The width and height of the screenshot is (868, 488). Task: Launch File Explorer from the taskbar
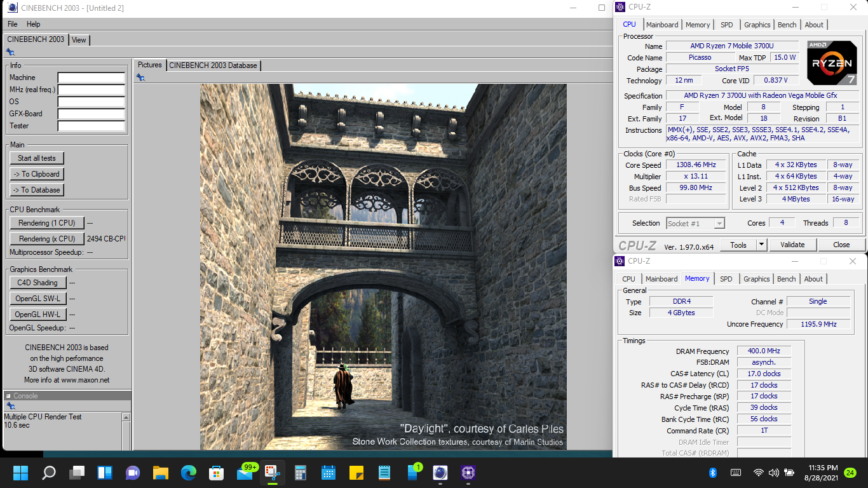[x=161, y=473]
